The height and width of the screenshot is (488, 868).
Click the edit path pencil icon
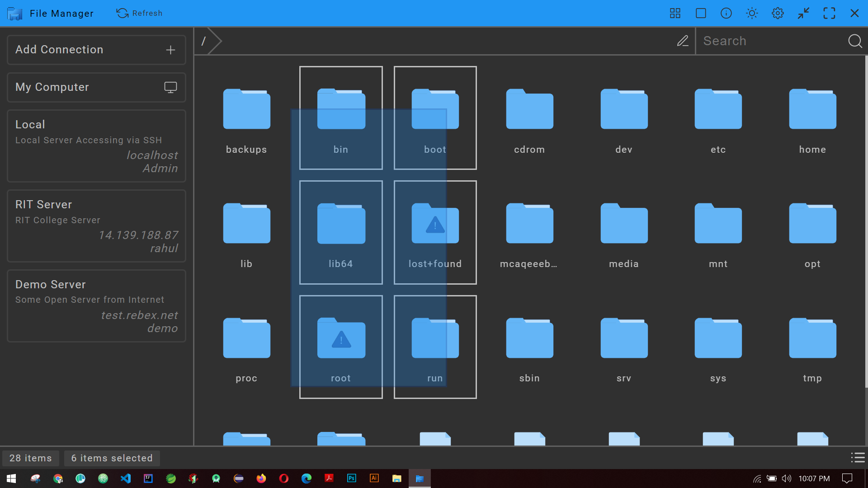(683, 41)
